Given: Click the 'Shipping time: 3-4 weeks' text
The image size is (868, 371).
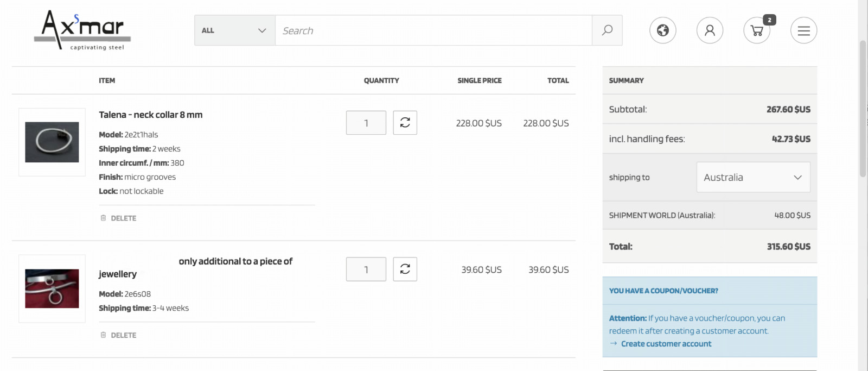Looking at the screenshot, I should 144,308.
